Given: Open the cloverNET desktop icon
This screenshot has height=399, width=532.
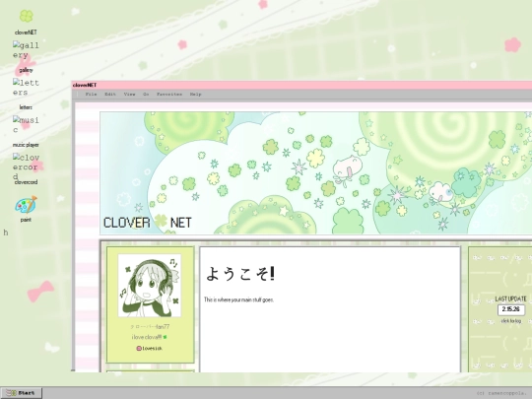Looking at the screenshot, I should tap(27, 16).
